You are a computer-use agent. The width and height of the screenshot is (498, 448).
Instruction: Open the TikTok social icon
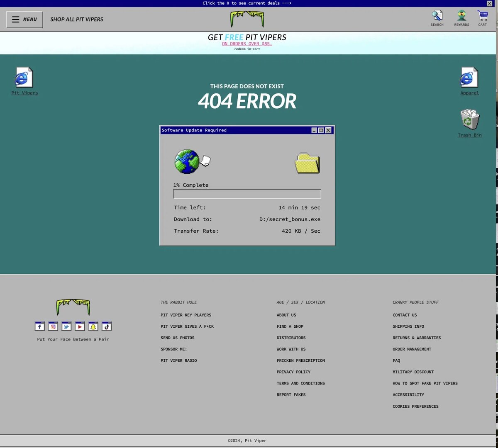[x=107, y=326]
